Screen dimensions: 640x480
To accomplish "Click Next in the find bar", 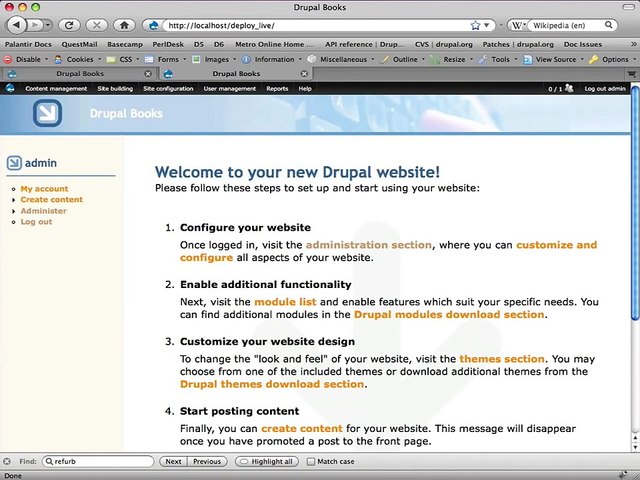I will pos(173,461).
